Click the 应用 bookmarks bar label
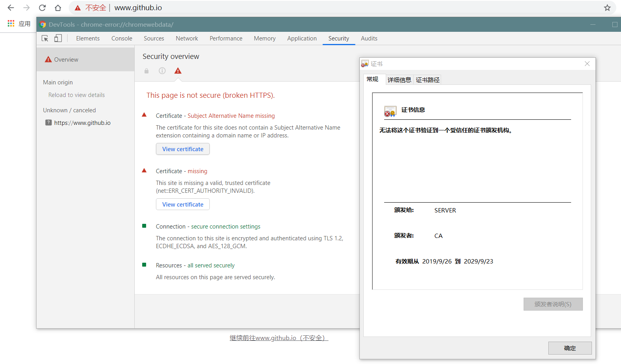This screenshot has height=364, width=621. [x=24, y=24]
